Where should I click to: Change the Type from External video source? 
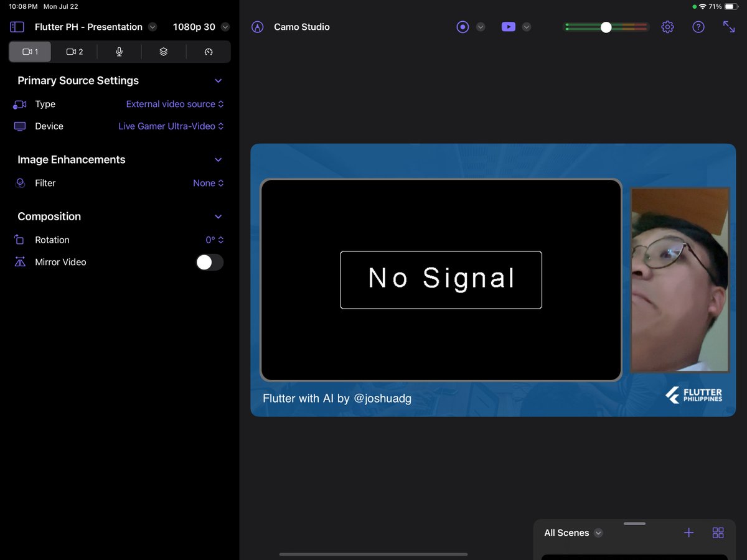pyautogui.click(x=175, y=104)
